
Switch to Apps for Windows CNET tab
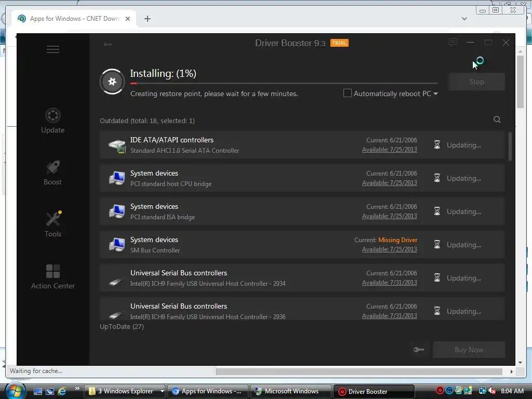(x=74, y=19)
